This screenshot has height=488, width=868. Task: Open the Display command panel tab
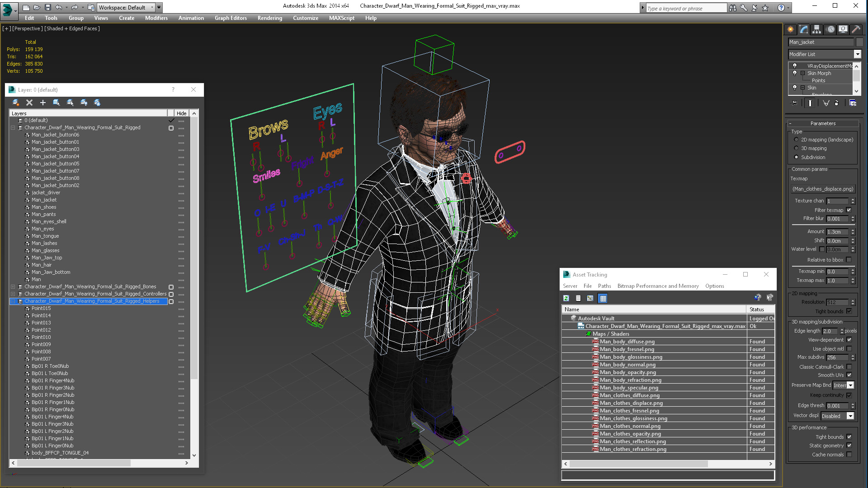[x=843, y=29]
